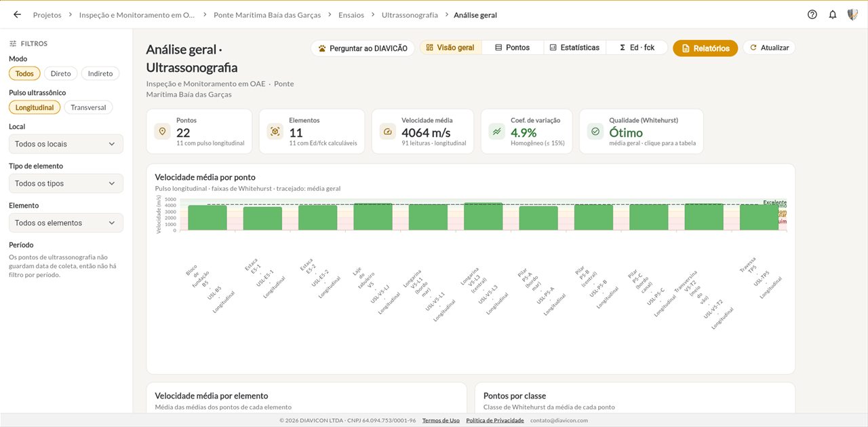The width and height of the screenshot is (868, 427).
Task: Switch to the Pontos tab
Action: pyautogui.click(x=513, y=48)
